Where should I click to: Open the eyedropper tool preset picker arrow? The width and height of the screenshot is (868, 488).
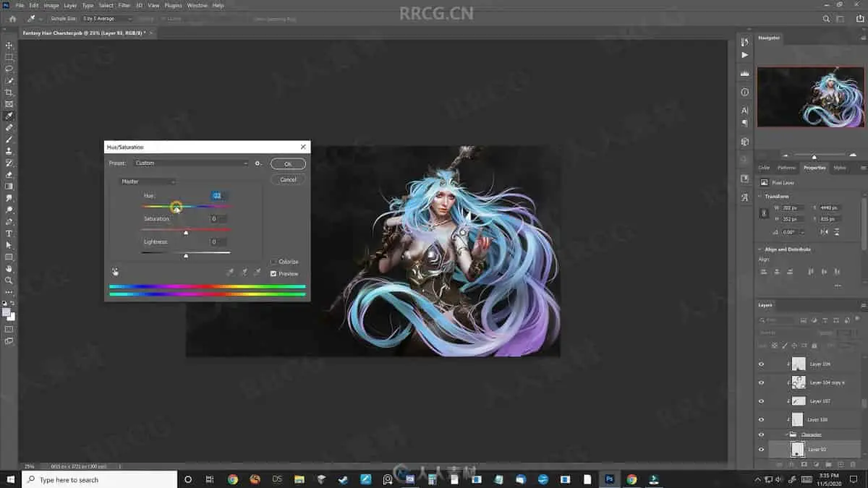pyautogui.click(x=40, y=19)
